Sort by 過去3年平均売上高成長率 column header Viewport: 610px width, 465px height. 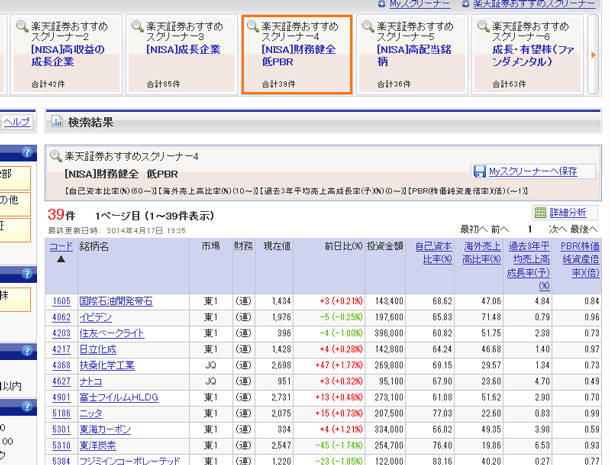(529, 266)
